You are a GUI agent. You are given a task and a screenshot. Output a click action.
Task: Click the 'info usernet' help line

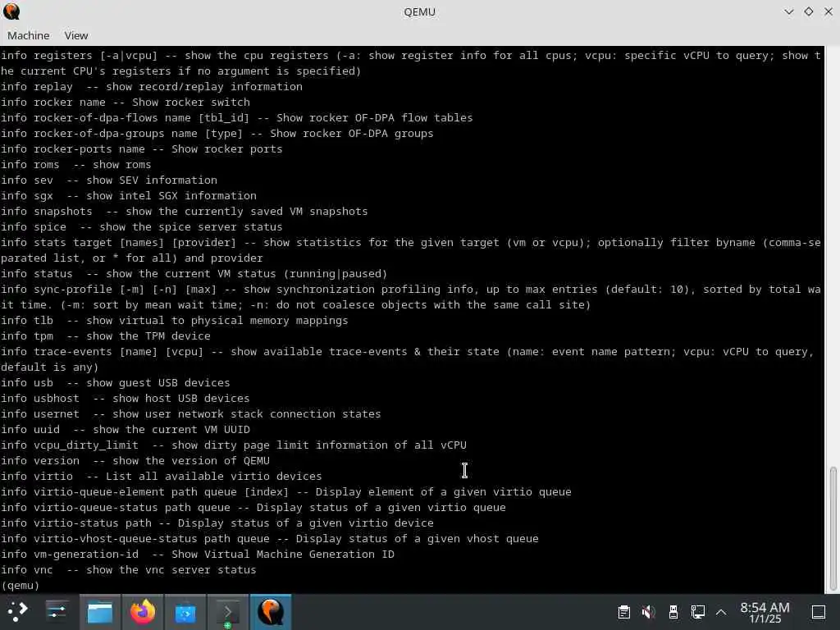[190, 413]
